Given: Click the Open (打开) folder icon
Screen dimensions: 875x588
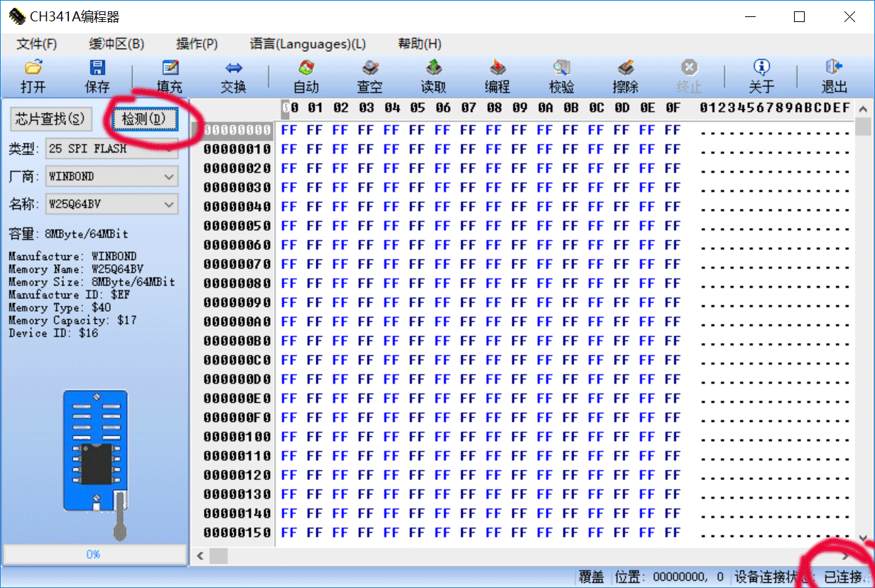Looking at the screenshot, I should tap(33, 68).
